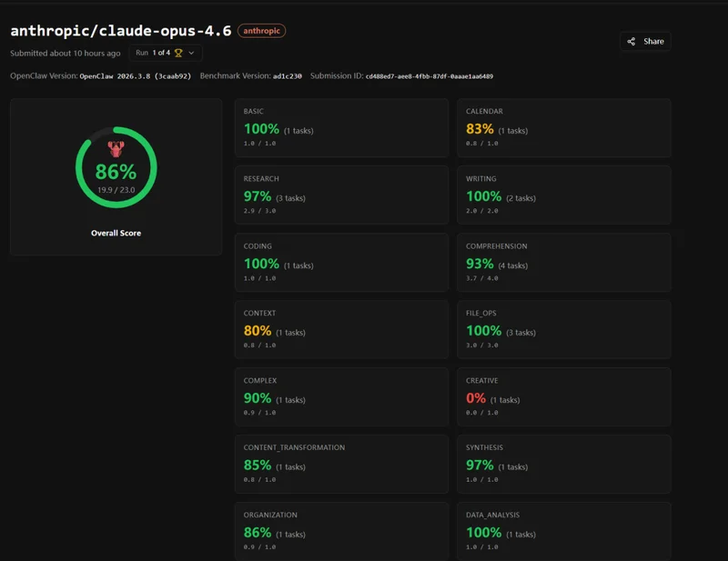This screenshot has width=728, height=561.
Task: Open the CREATIVE 0% card
Action: pyautogui.click(x=563, y=396)
